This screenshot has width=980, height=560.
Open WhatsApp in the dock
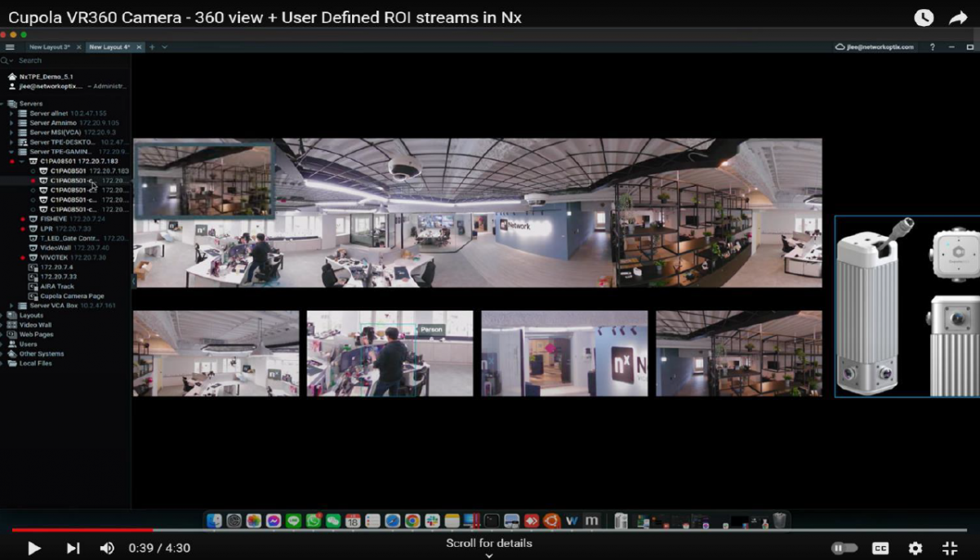314,520
